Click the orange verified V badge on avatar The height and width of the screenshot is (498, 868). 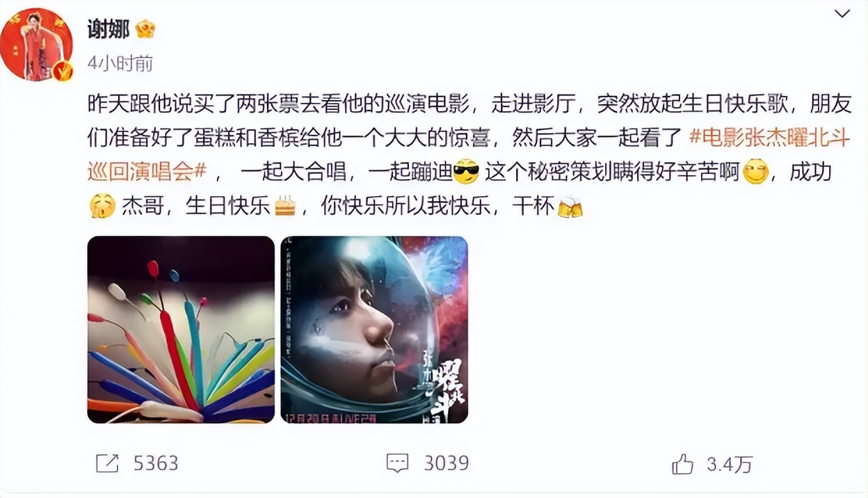pyautogui.click(x=63, y=71)
